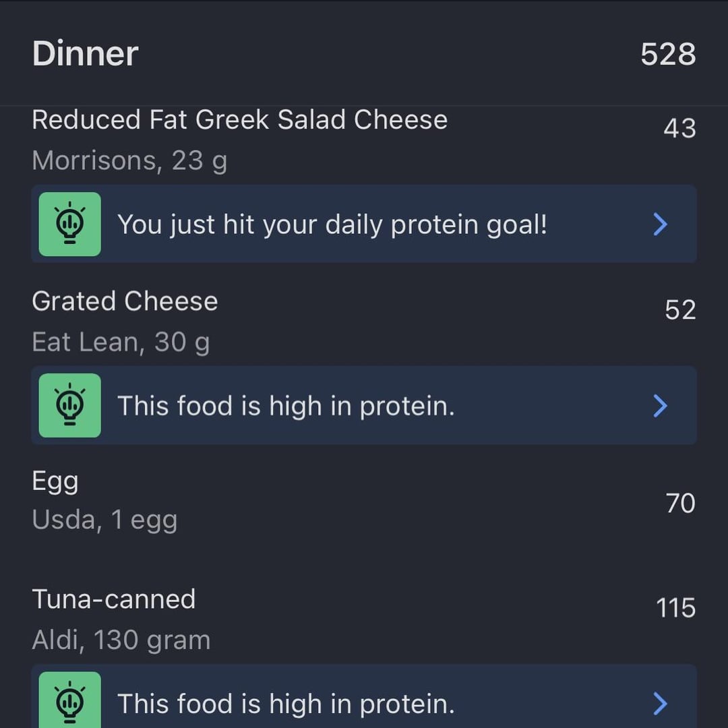Screen dimensions: 728x728
Task: Tap high protein banner under Tuna-canned
Action: [364, 696]
